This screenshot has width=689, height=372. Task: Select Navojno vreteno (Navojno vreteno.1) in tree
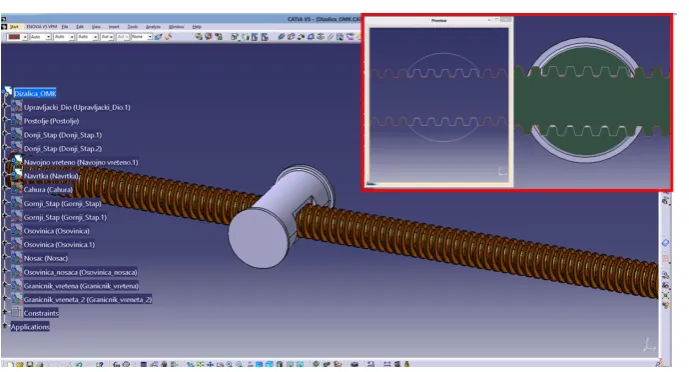(x=81, y=162)
